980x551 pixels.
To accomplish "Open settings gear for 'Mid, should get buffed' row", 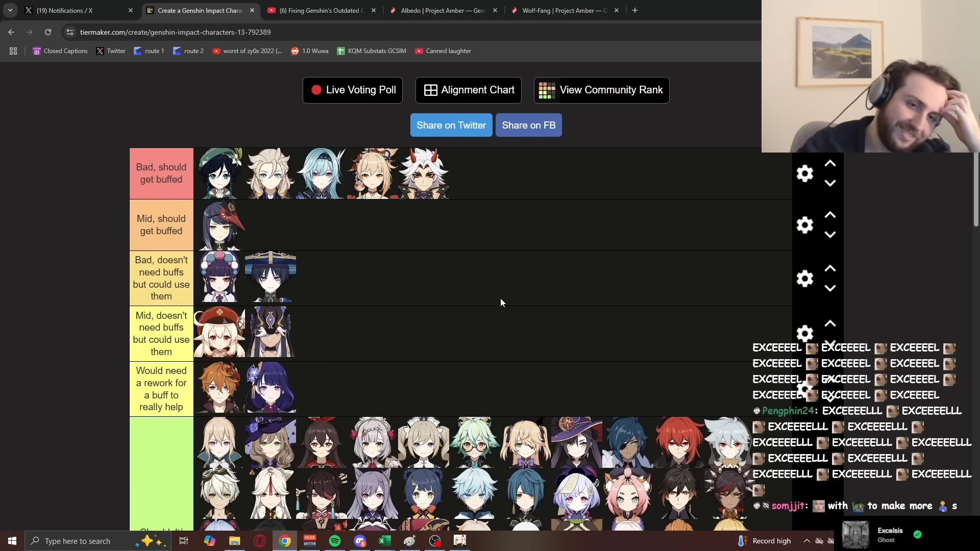I will pyautogui.click(x=804, y=225).
